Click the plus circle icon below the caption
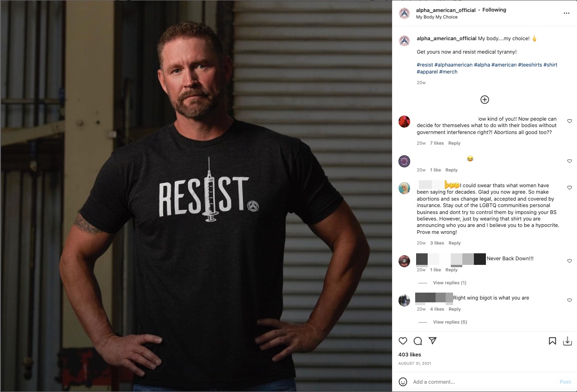This screenshot has width=577, height=392. (x=485, y=99)
